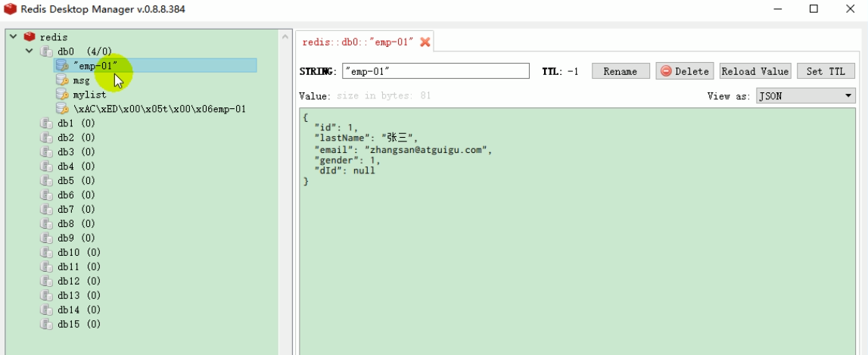Click the key name input field
The image size is (868, 355).
436,71
